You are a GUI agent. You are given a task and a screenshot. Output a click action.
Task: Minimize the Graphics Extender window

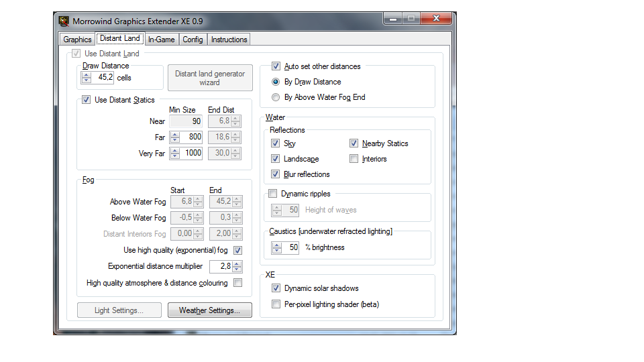(x=393, y=19)
